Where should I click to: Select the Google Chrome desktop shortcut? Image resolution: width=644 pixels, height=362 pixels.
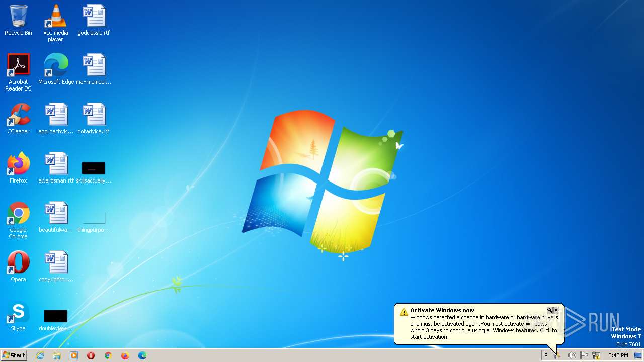click(18, 220)
